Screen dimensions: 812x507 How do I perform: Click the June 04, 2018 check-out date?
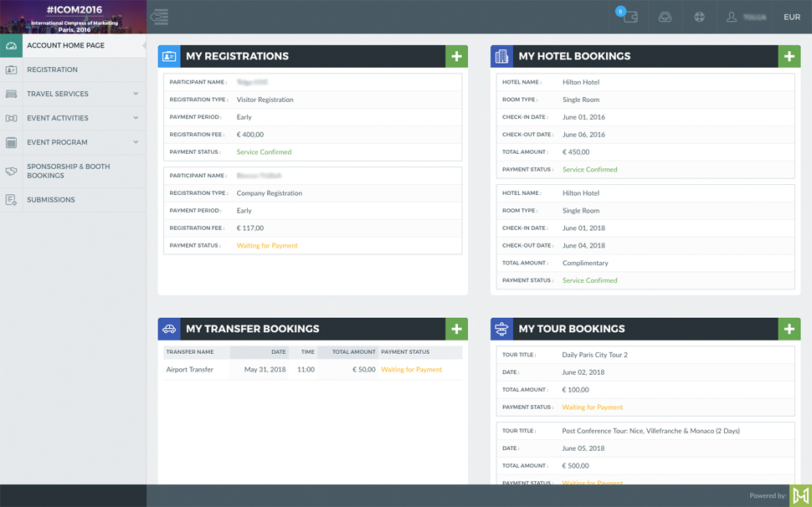(x=583, y=246)
